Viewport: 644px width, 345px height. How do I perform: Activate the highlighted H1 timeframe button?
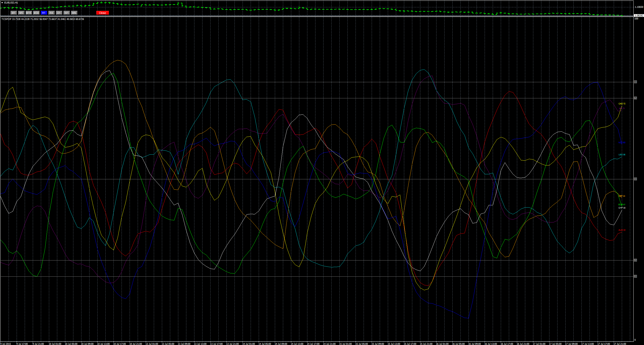tap(44, 13)
